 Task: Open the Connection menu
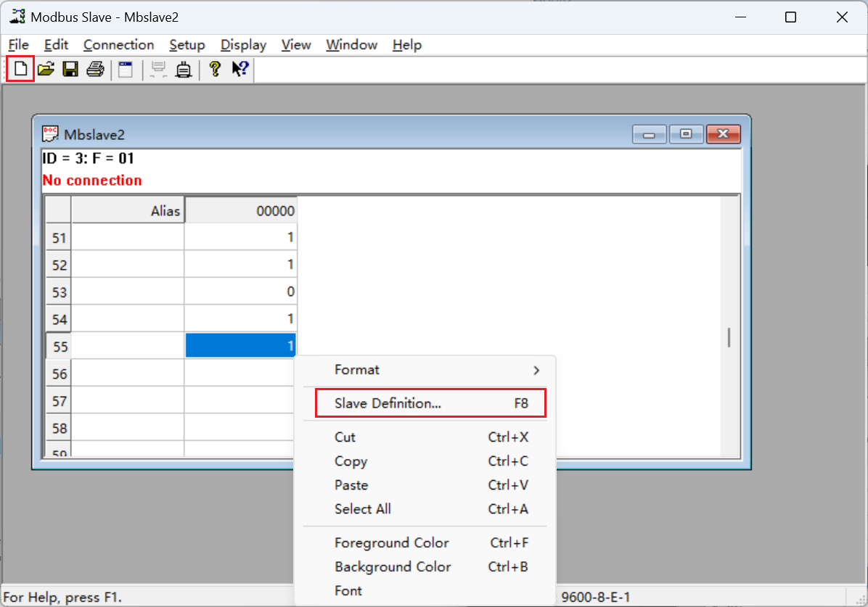[x=118, y=45]
